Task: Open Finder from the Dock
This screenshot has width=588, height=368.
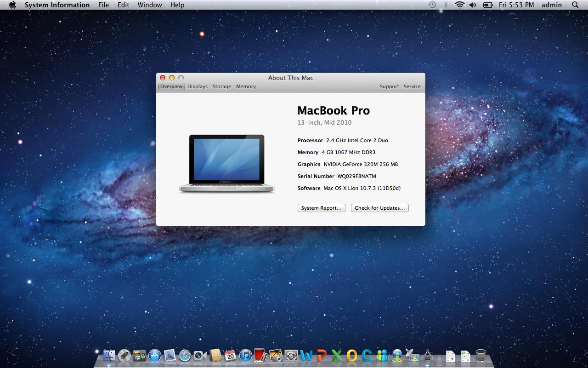Action: pyautogui.click(x=109, y=356)
